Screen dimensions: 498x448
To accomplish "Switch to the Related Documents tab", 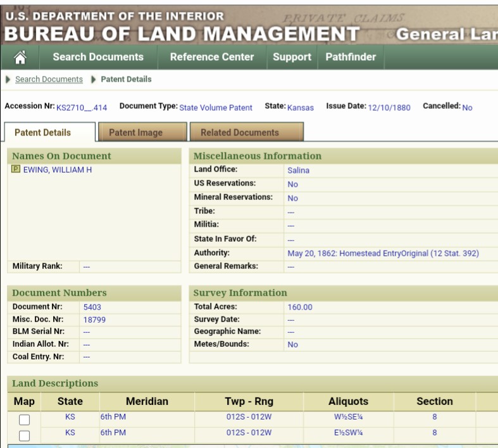I will pos(239,133).
